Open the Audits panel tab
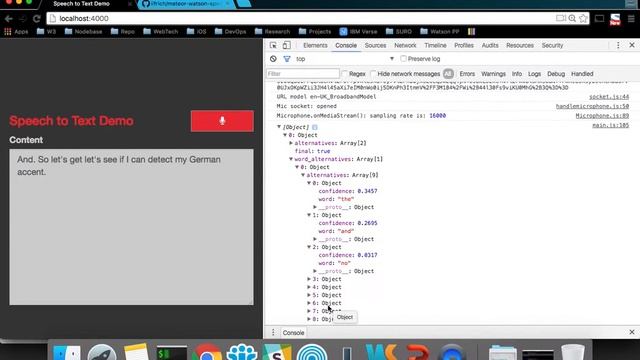This screenshot has height=360, width=640. [x=490, y=45]
